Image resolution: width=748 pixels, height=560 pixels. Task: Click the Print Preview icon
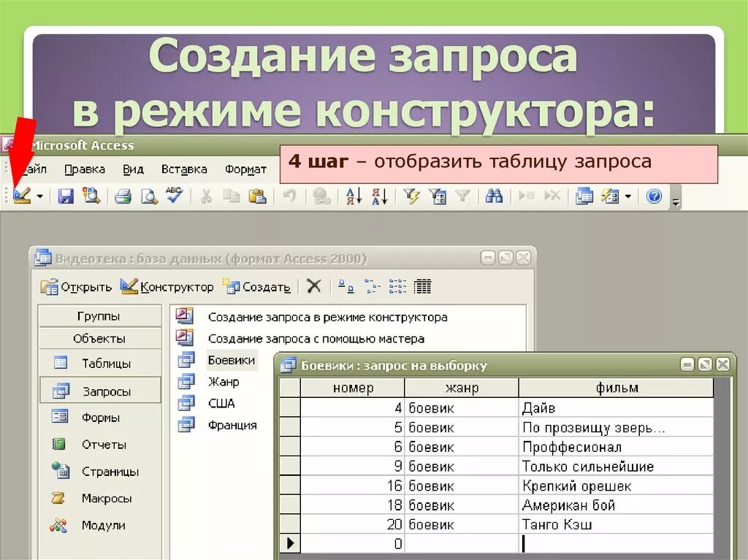149,196
